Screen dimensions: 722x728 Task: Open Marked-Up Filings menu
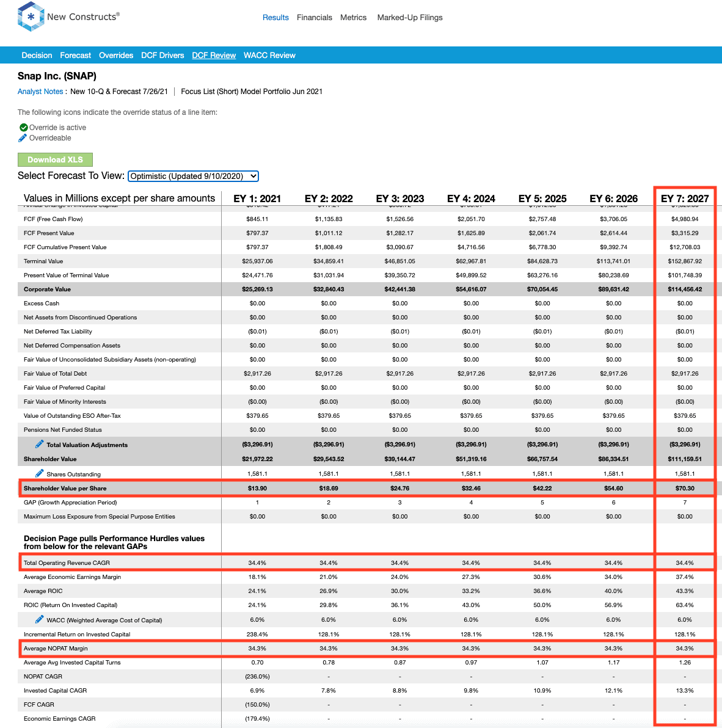point(409,18)
